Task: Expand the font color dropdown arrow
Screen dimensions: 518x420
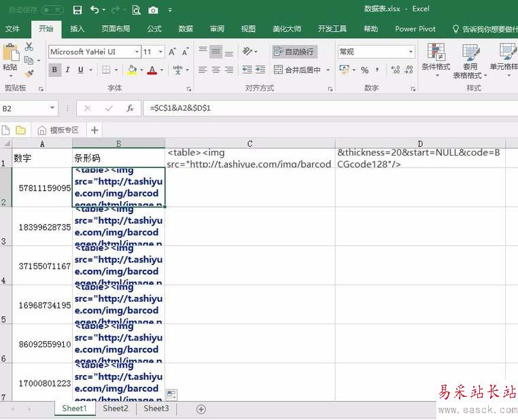Action: pos(162,70)
